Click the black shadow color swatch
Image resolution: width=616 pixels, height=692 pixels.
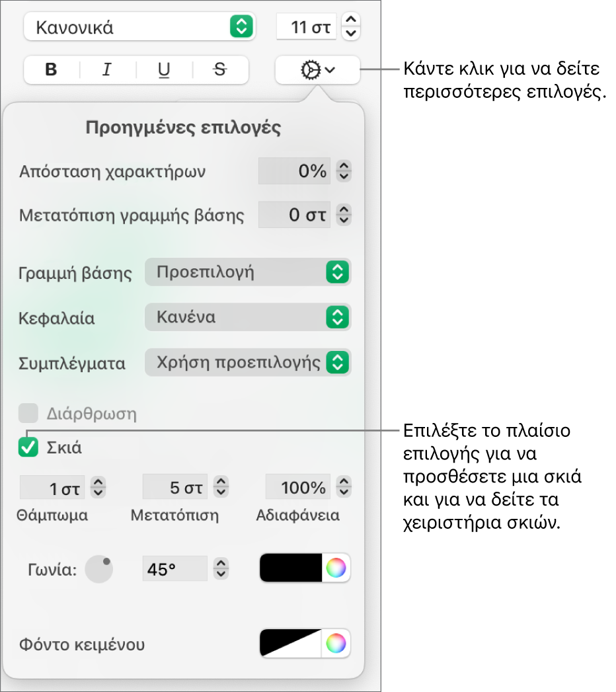291,568
